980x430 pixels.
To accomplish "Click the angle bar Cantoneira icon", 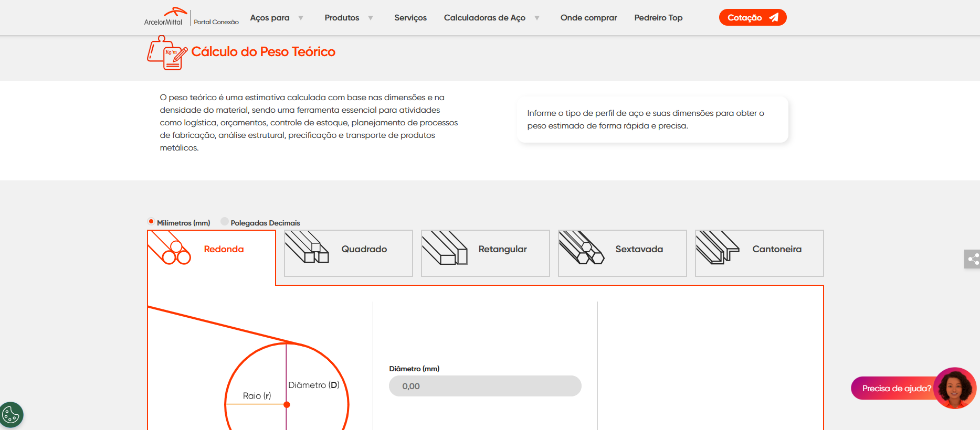I will 717,248.
